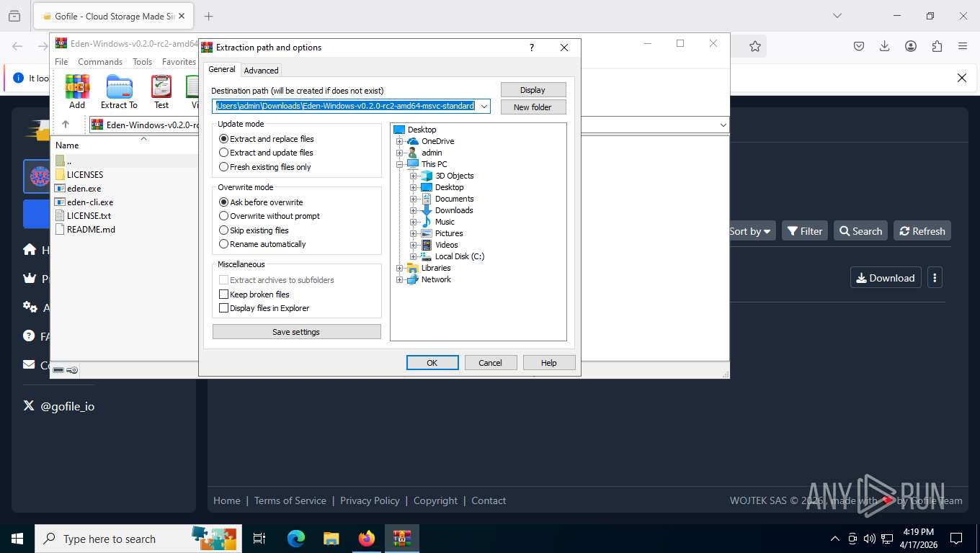This screenshot has width=980, height=553.
Task: Open WinRAR Favorites menu
Action: coord(179,62)
